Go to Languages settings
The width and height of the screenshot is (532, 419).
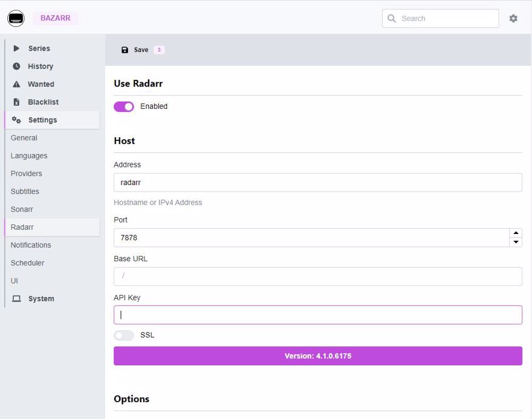tap(29, 156)
